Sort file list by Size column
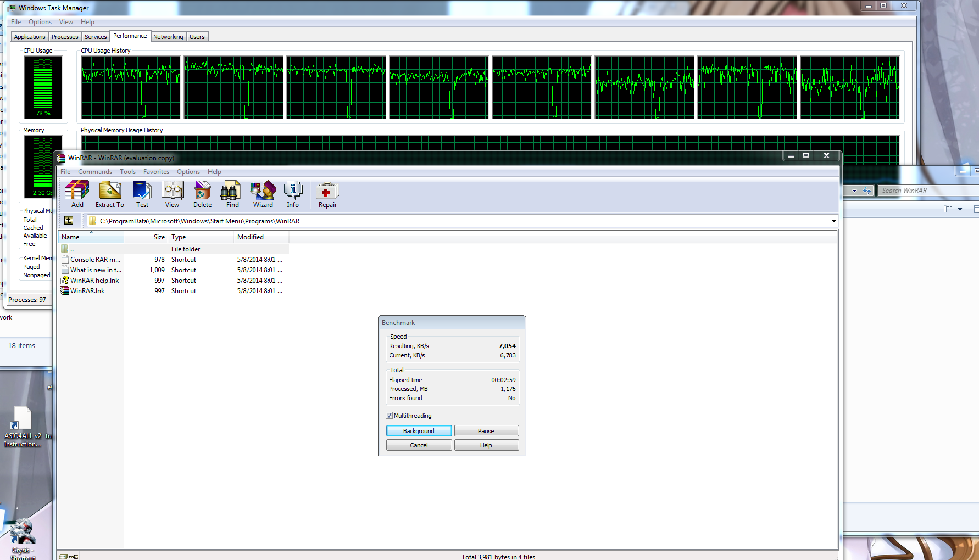This screenshot has width=979, height=560. click(146, 237)
